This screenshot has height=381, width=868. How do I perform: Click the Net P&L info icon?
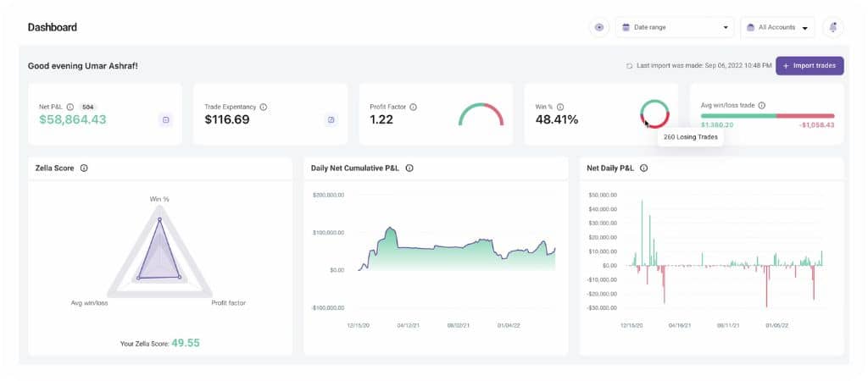[70, 107]
